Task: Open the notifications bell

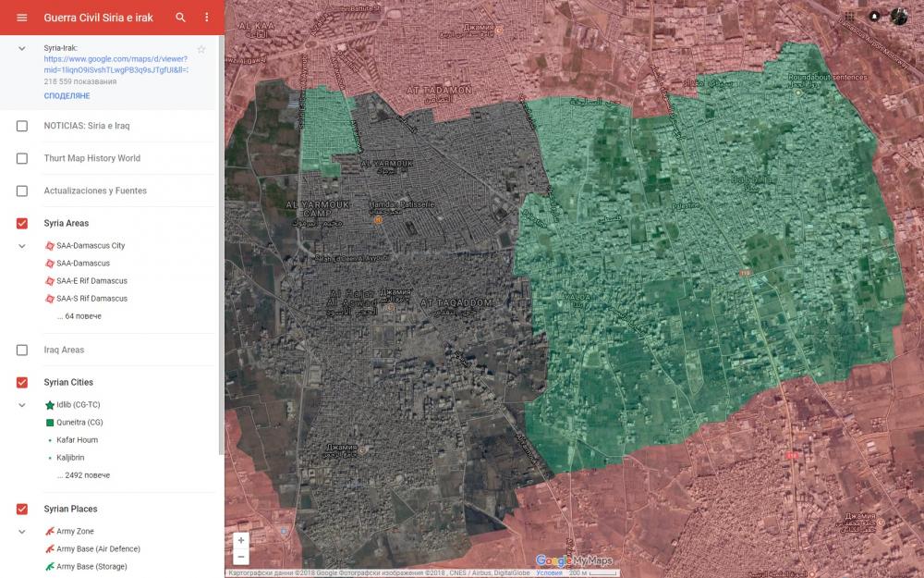Action: pos(874,16)
